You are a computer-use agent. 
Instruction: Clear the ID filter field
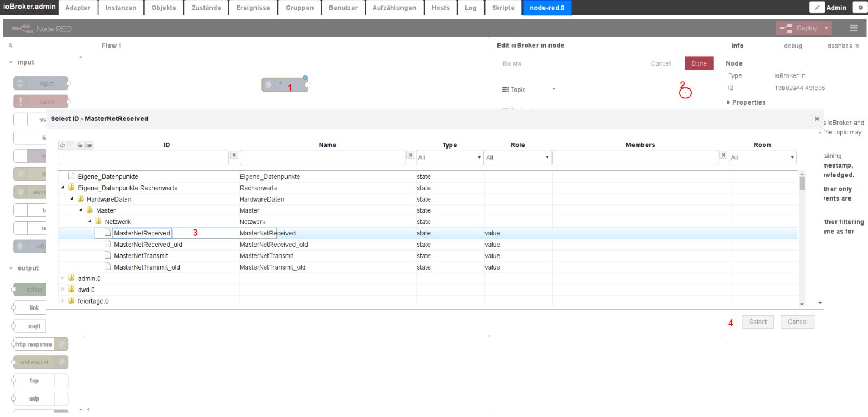pos(234,155)
